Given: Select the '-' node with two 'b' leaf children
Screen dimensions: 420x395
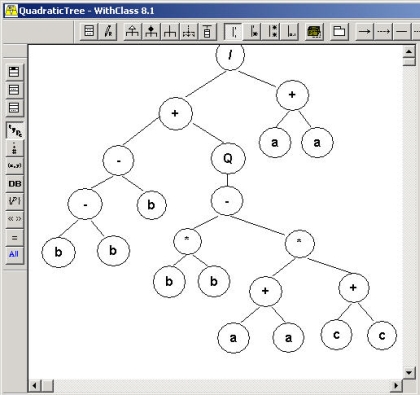Looking at the screenshot, I should pyautogui.click(x=85, y=204).
